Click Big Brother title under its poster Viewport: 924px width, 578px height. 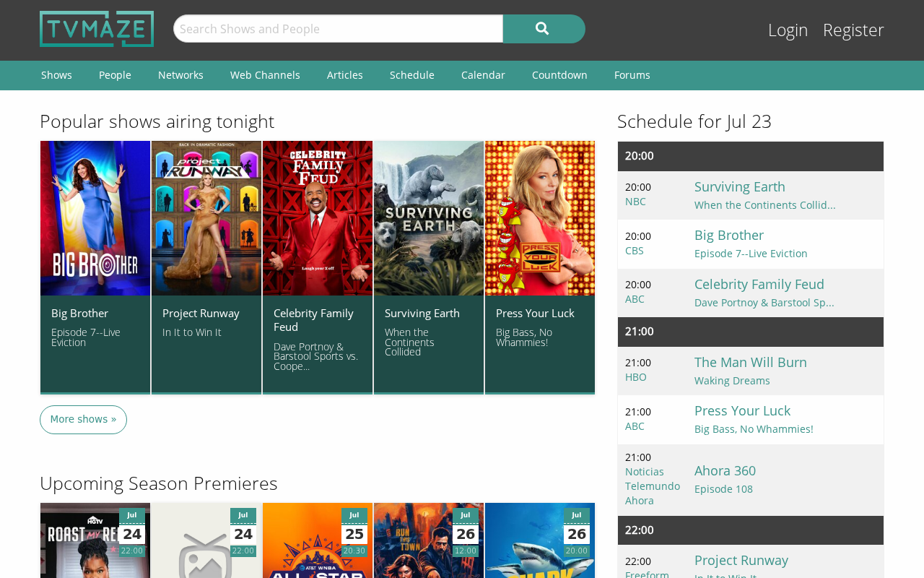[x=79, y=313]
